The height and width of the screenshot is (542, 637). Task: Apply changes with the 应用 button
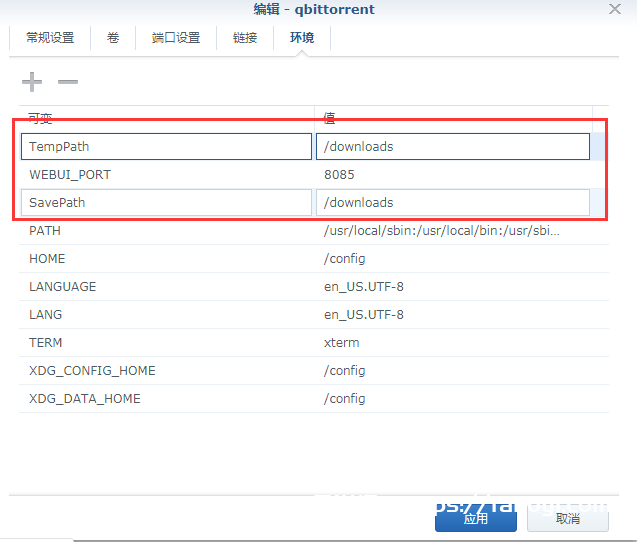point(476,518)
